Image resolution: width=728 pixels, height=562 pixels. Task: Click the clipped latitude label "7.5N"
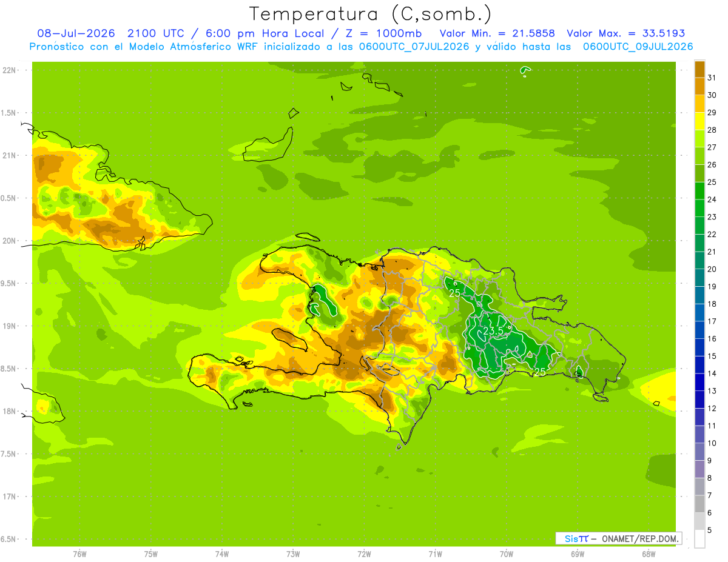tap(8, 453)
